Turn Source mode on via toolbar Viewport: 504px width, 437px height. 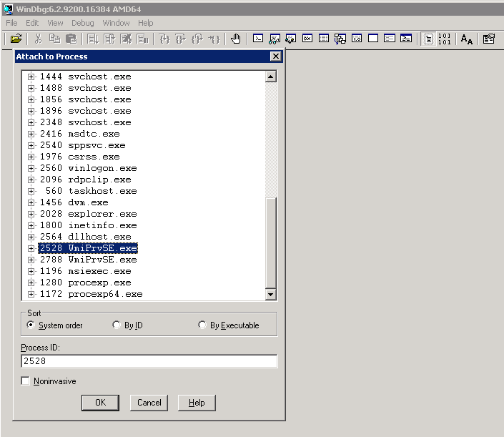tap(428, 39)
